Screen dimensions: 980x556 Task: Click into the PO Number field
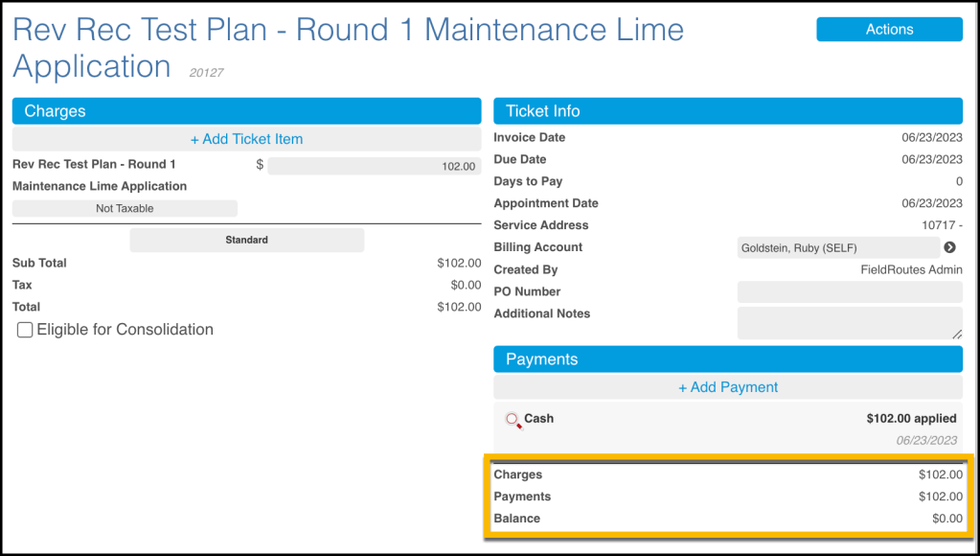(x=849, y=291)
